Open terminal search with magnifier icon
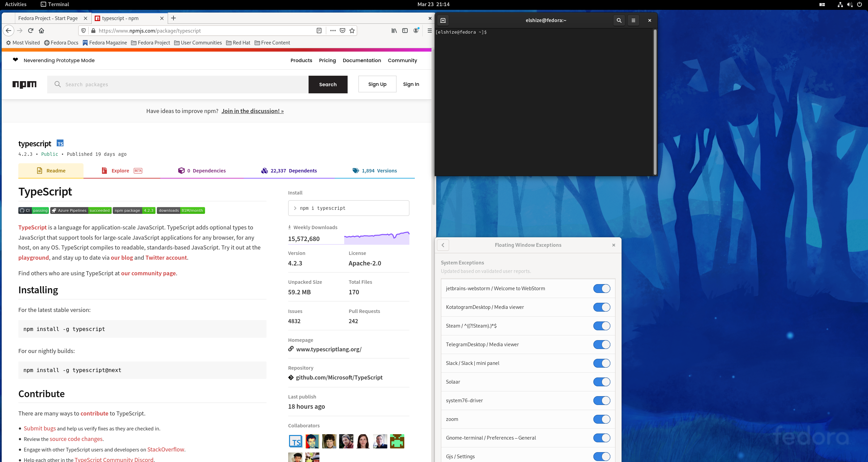Image resolution: width=868 pixels, height=462 pixels. coord(619,20)
